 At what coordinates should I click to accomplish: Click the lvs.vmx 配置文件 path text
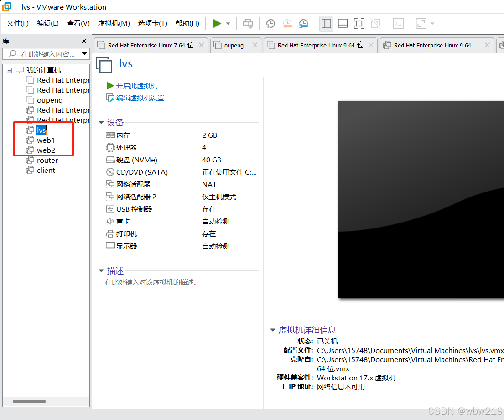pos(410,350)
